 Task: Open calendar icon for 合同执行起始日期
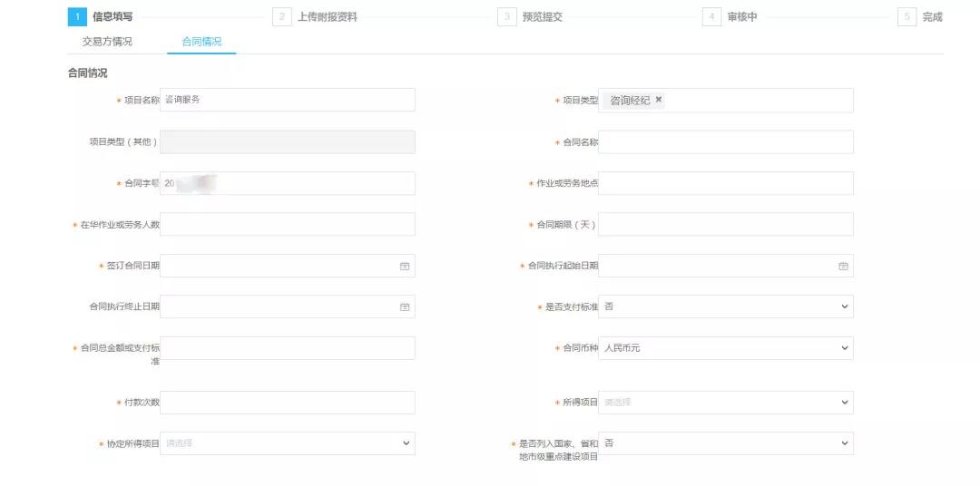point(843,267)
